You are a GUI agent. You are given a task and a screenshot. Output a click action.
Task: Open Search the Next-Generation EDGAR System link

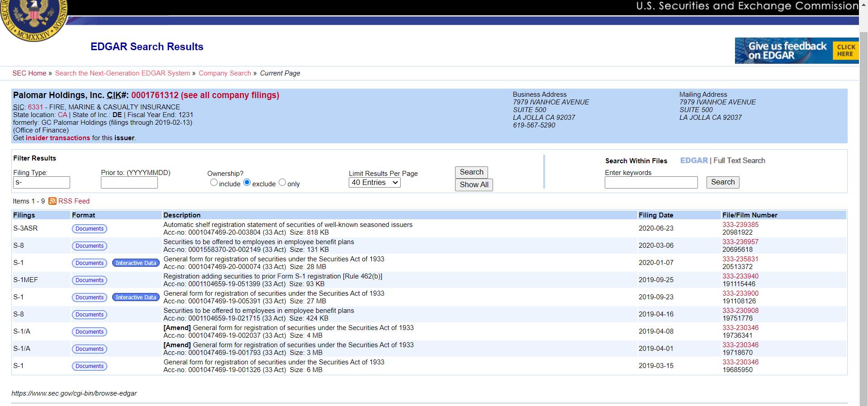[123, 73]
